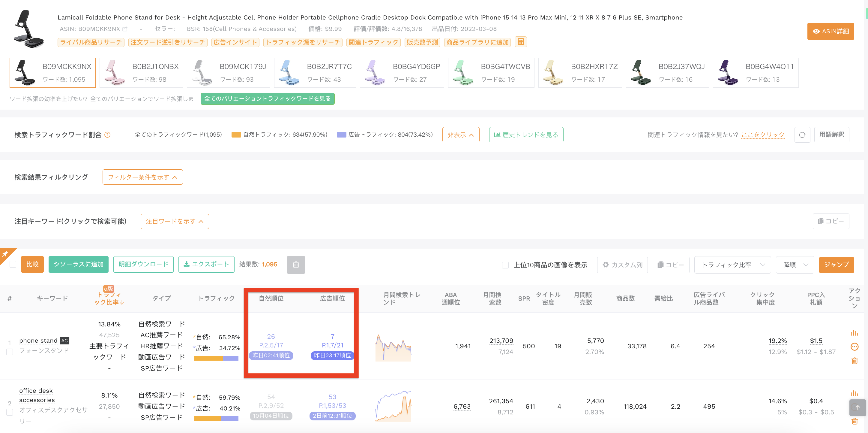
Task: Follow the ここをクリック link
Action: tap(763, 135)
